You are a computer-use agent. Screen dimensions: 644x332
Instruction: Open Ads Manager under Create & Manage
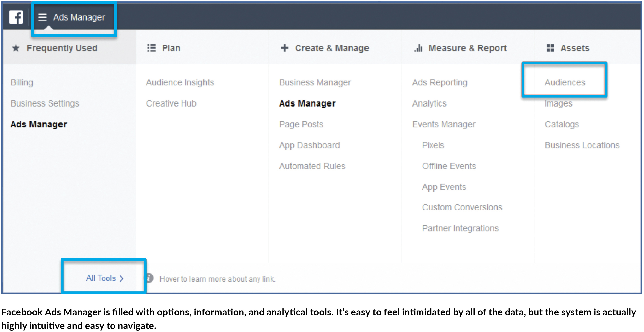point(307,103)
